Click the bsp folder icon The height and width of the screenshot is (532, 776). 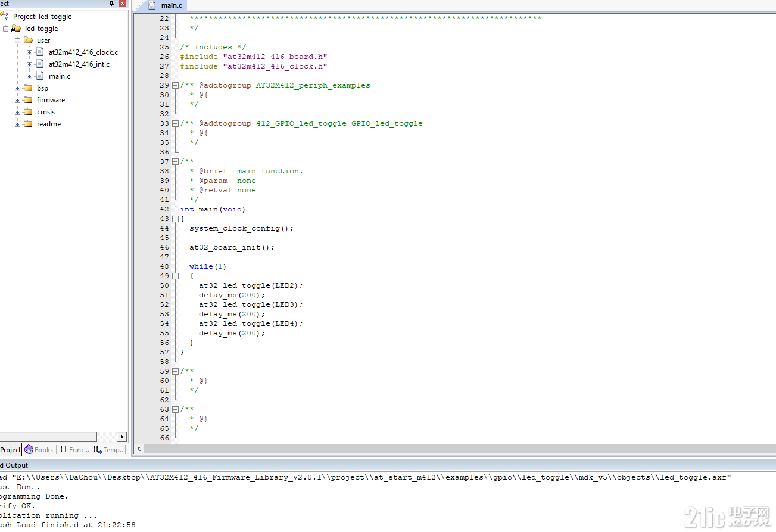tap(28, 88)
